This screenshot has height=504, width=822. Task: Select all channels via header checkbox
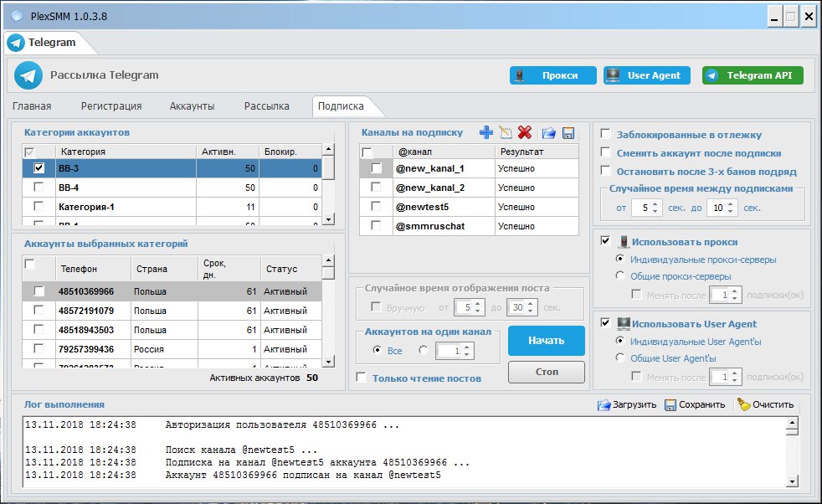point(367,152)
